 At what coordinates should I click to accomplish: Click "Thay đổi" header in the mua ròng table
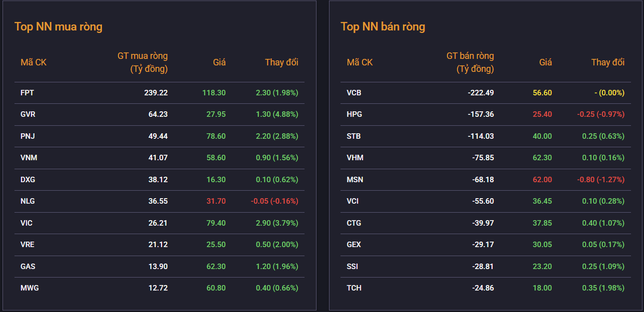(x=281, y=62)
